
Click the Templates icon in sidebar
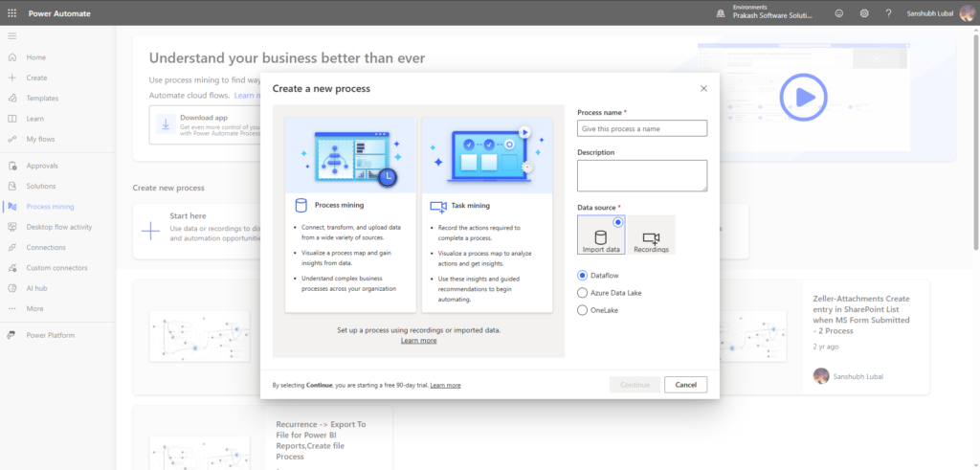(11, 99)
